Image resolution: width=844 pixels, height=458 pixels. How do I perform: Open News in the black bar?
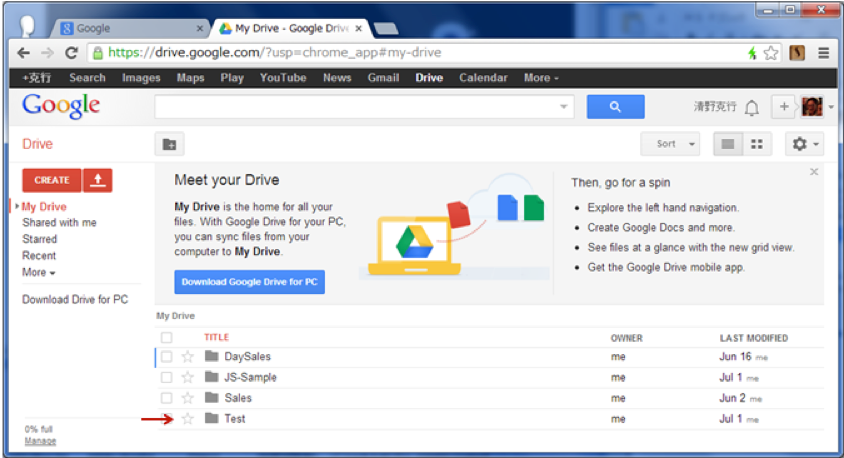click(x=337, y=77)
